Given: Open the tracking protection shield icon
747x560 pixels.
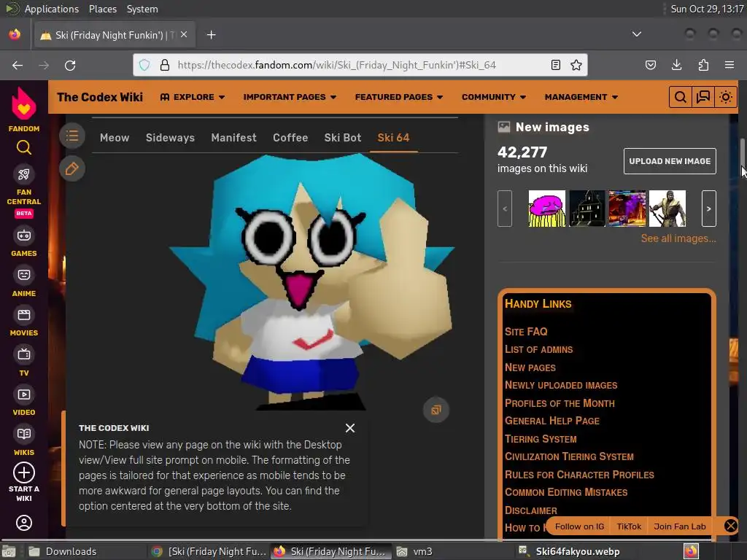Looking at the screenshot, I should pyautogui.click(x=144, y=65).
